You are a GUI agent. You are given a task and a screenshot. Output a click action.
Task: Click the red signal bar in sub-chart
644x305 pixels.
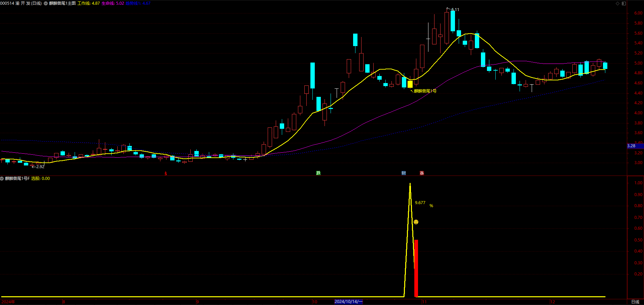pos(416,268)
